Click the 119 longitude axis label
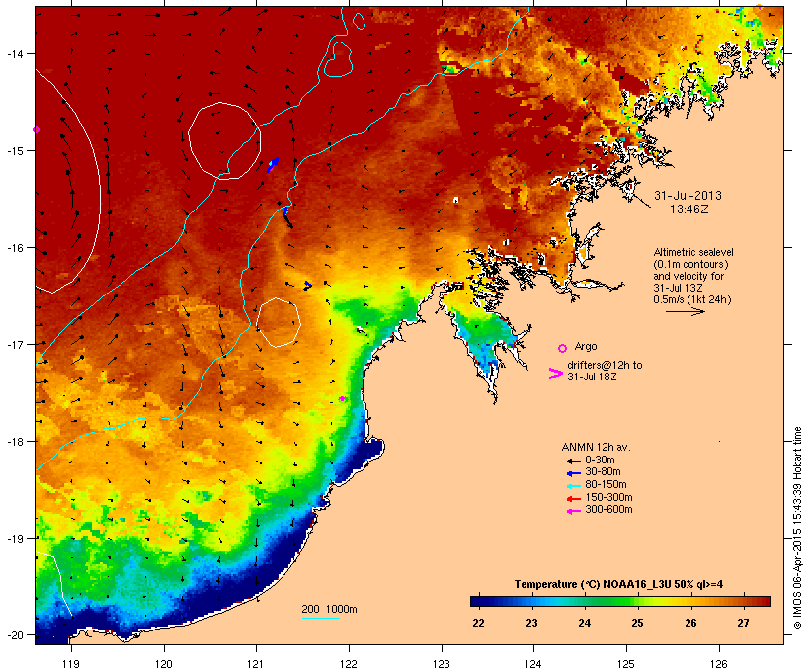This screenshot has height=672, width=810. point(71,664)
